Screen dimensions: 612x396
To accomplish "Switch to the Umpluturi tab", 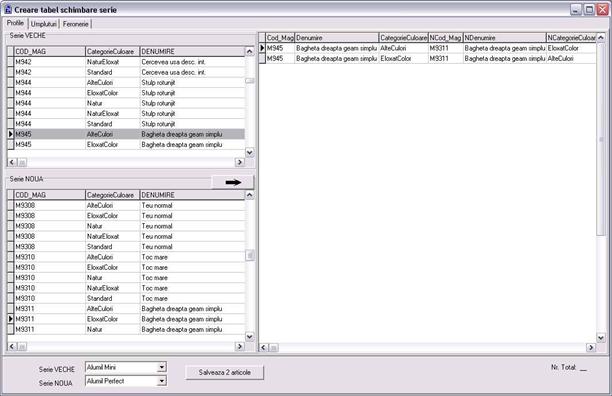I will (44, 24).
